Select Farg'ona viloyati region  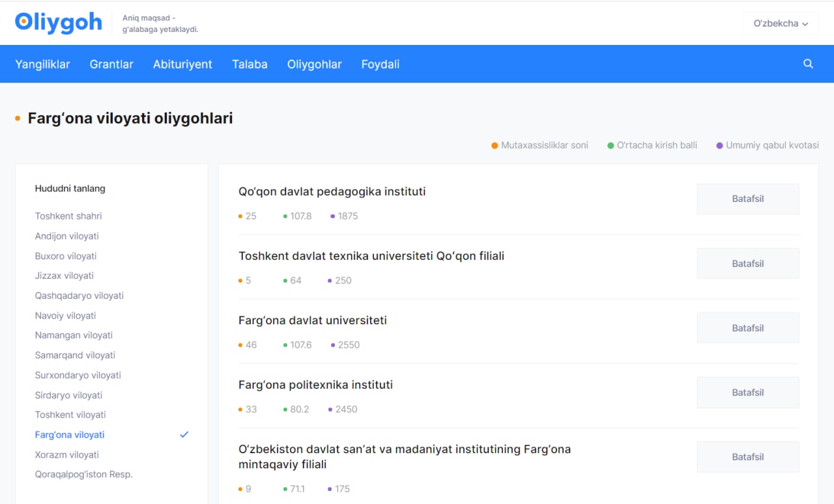click(70, 435)
